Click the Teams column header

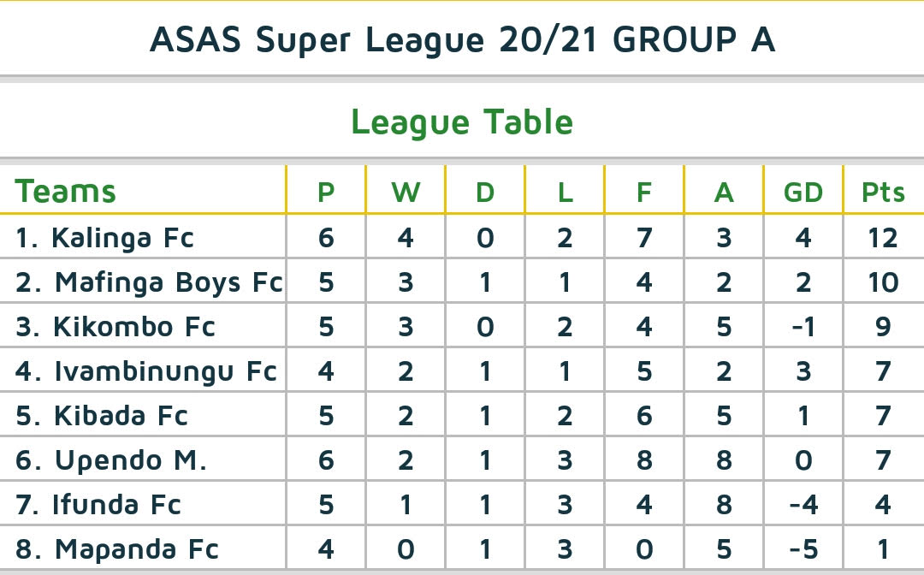pyautogui.click(x=66, y=191)
